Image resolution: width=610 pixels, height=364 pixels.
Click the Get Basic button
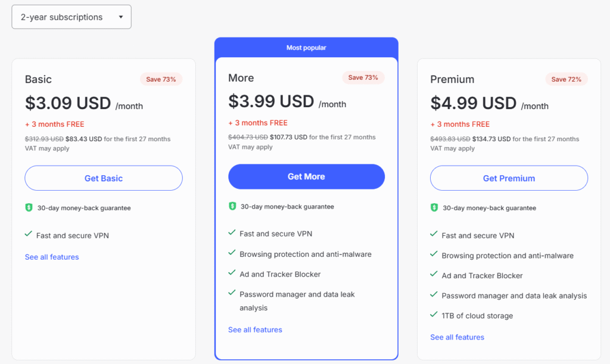click(x=104, y=178)
